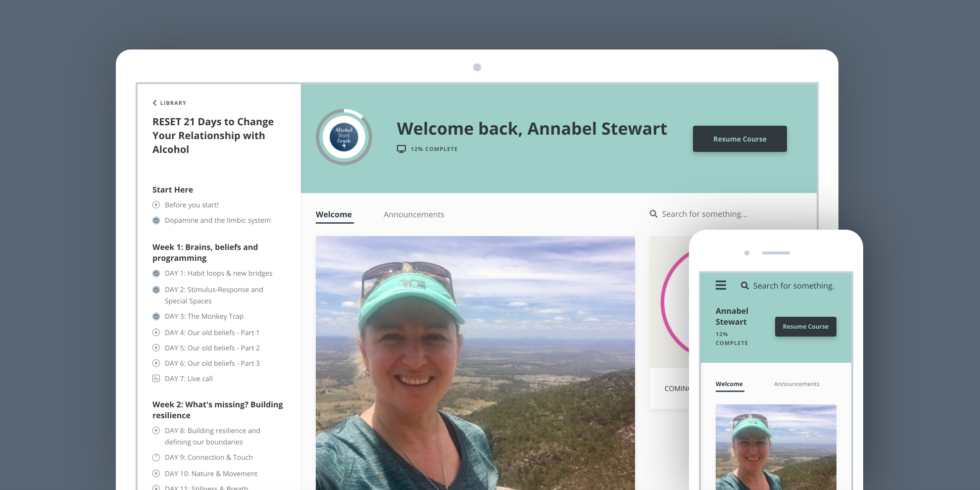The image size is (980, 490).
Task: Click the magnifier icon in the phone view
Action: (x=744, y=286)
